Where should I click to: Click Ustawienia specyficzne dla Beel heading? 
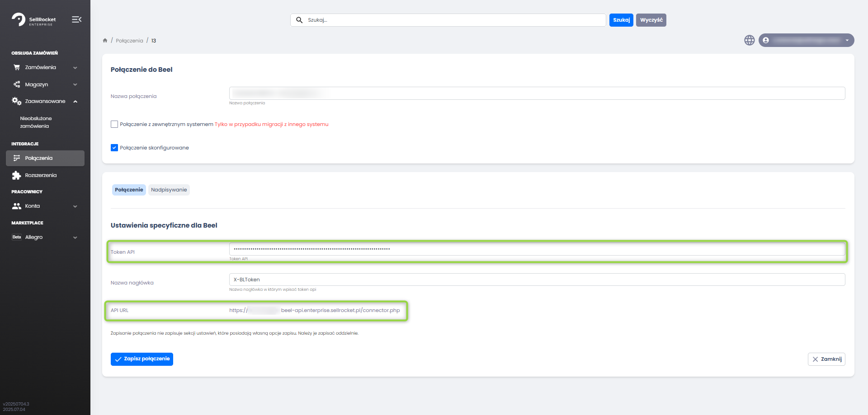[164, 225]
